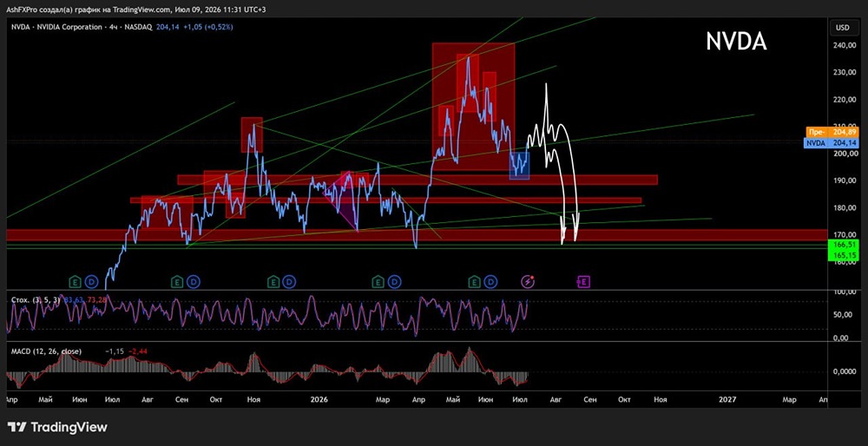868x446 pixels.
Task: Click the leftmost green earnings E icon
Action: coord(76,283)
